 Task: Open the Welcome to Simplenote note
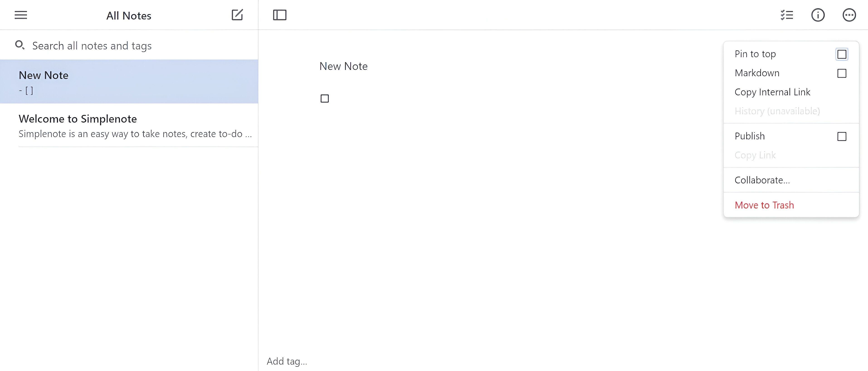pyautogui.click(x=129, y=126)
